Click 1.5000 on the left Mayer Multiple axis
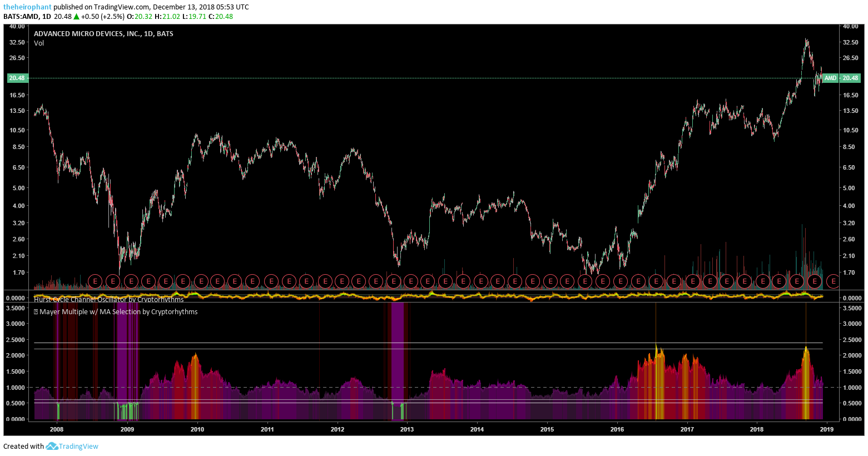This screenshot has height=456, width=868. pos(16,371)
